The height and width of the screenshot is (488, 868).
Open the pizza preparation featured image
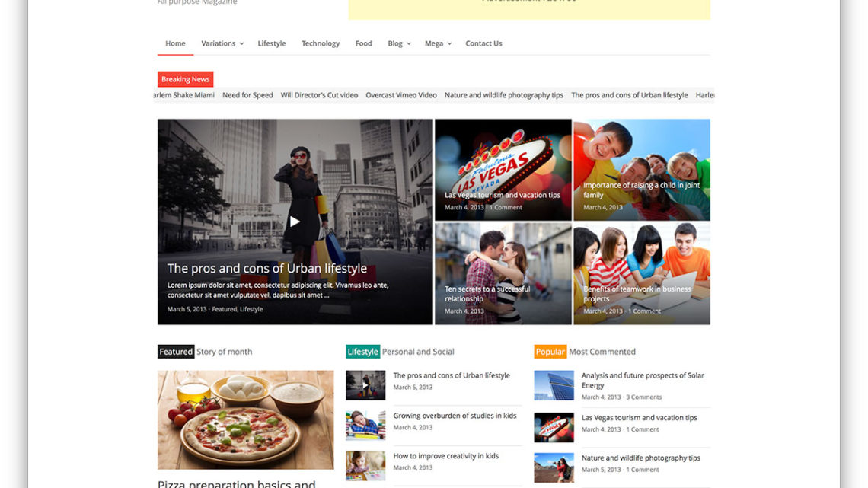coord(246,420)
